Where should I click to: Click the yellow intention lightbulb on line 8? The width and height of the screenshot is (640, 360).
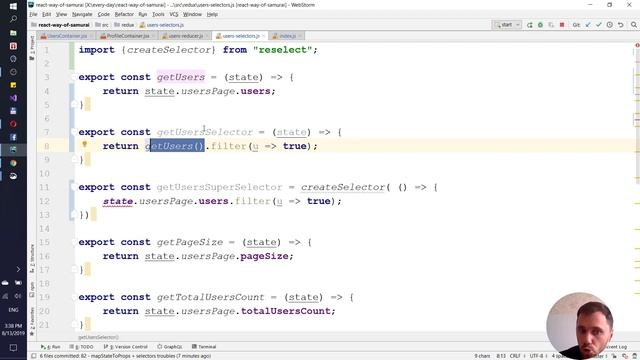coord(84,144)
